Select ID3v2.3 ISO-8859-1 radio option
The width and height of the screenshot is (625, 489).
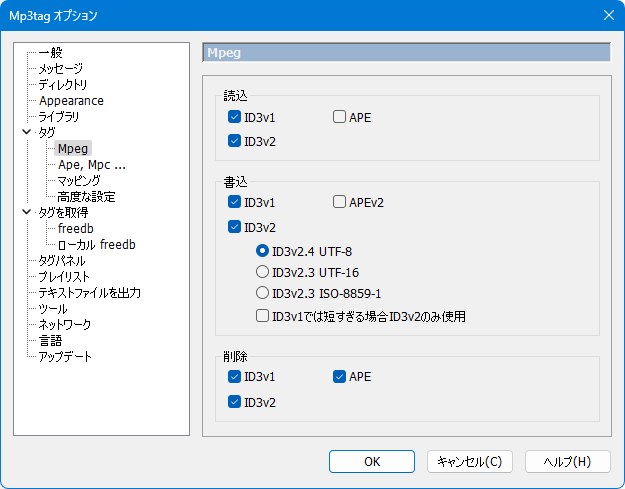(x=263, y=294)
